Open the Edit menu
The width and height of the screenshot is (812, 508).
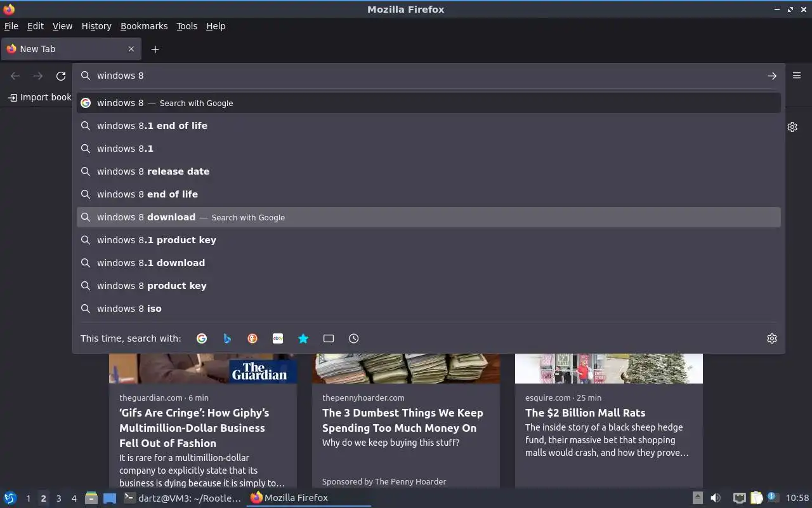[x=36, y=26]
